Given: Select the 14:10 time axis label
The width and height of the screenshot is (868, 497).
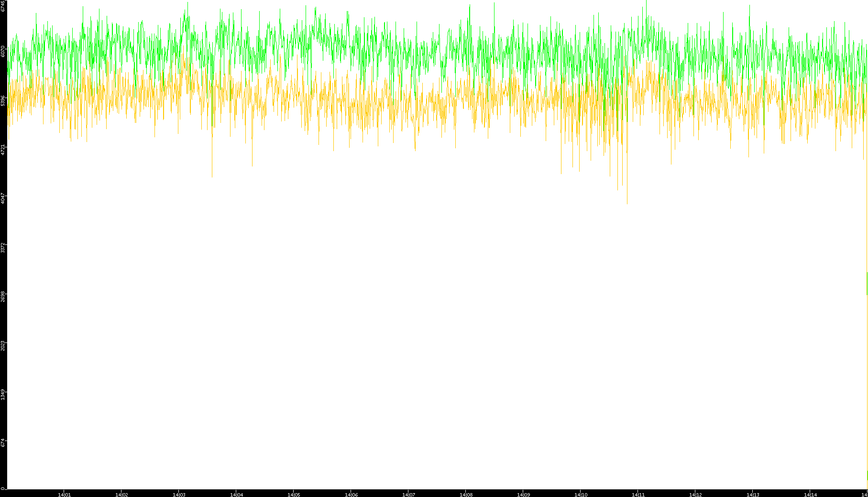Looking at the screenshot, I should [581, 495].
